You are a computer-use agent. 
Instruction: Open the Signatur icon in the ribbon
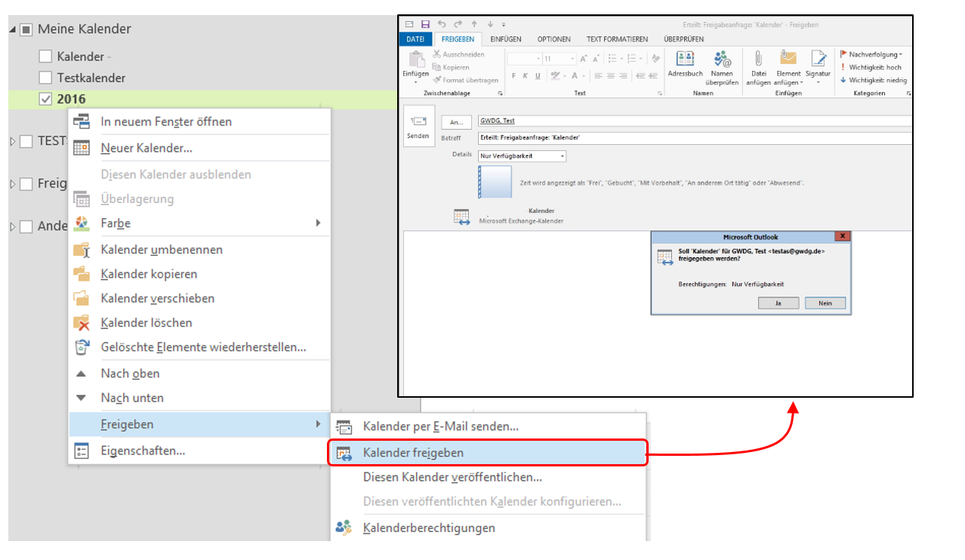(x=818, y=59)
